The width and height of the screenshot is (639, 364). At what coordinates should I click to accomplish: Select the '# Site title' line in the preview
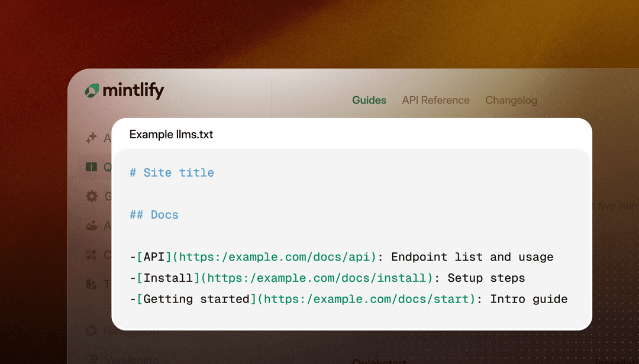172,172
